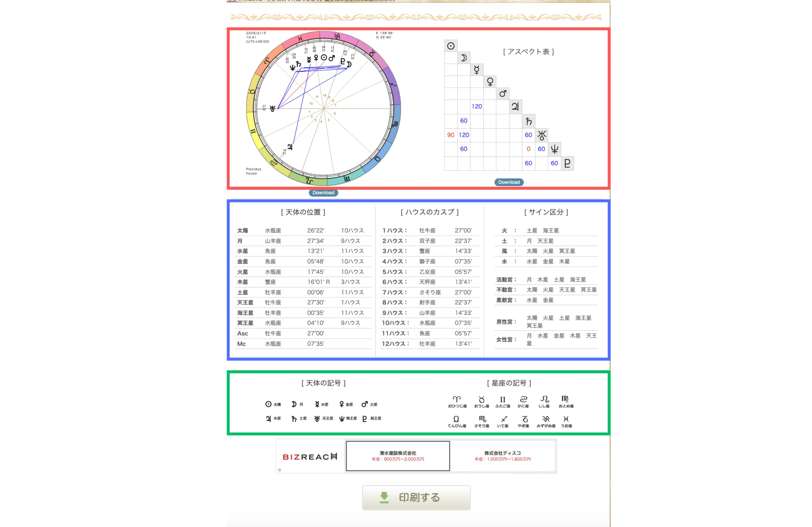Click the 冥王星 Pluto icon in the legend
The image size is (812, 527).
pyautogui.click(x=364, y=419)
